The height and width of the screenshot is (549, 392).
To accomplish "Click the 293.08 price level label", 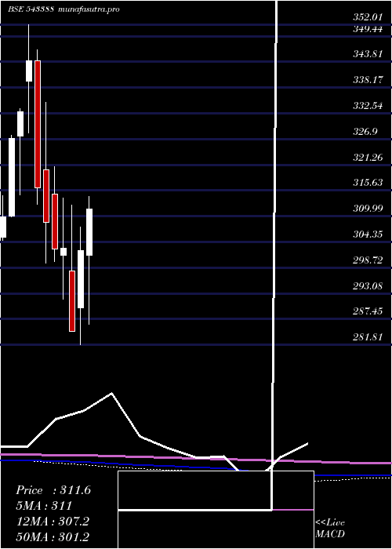I will pyautogui.click(x=368, y=285).
